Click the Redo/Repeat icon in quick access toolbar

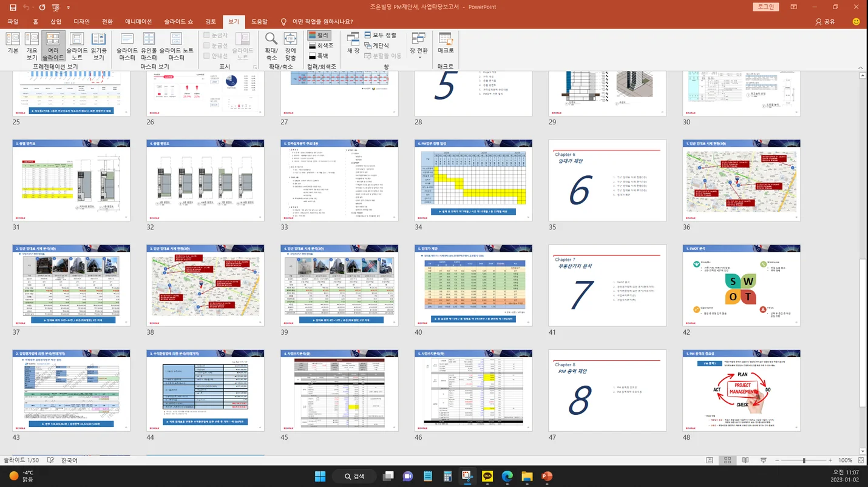[42, 7]
